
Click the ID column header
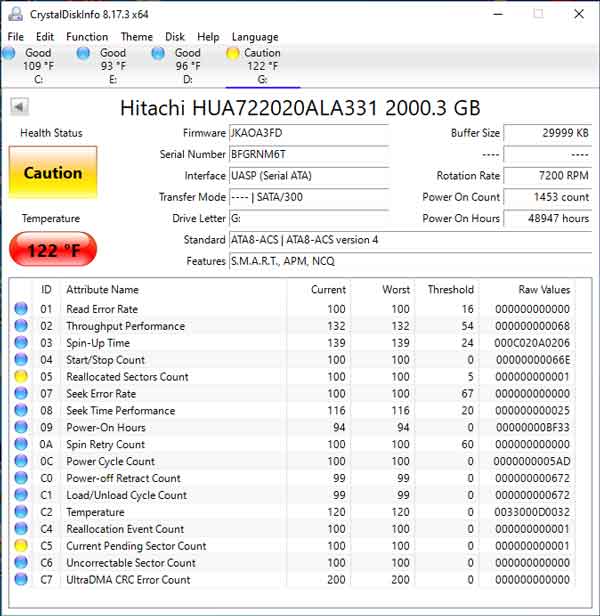pos(46,290)
